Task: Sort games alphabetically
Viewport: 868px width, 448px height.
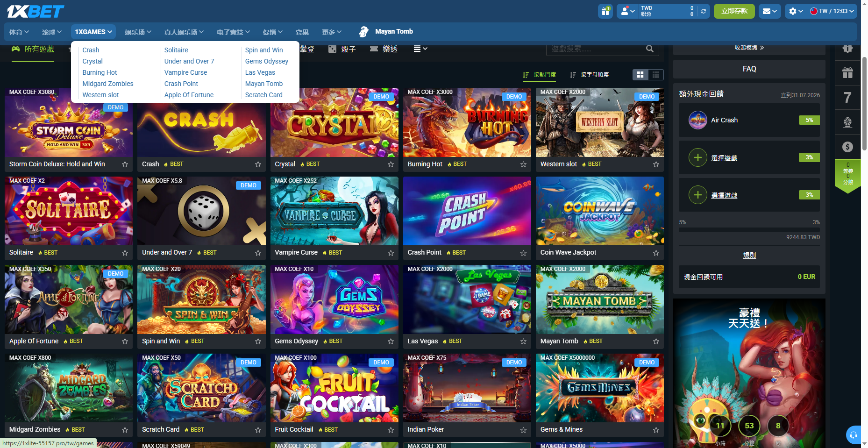Action: (x=590, y=75)
